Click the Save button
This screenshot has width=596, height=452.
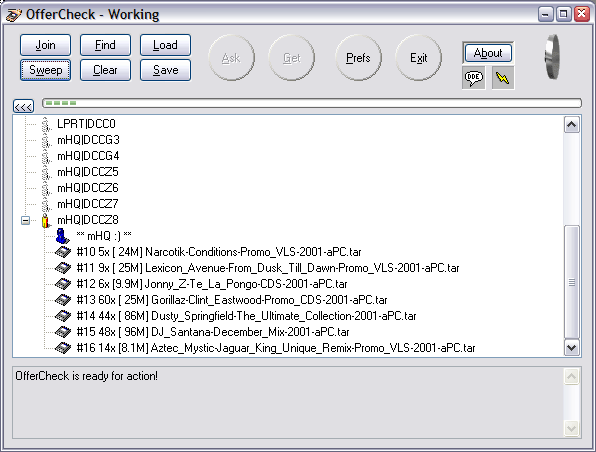tap(165, 70)
